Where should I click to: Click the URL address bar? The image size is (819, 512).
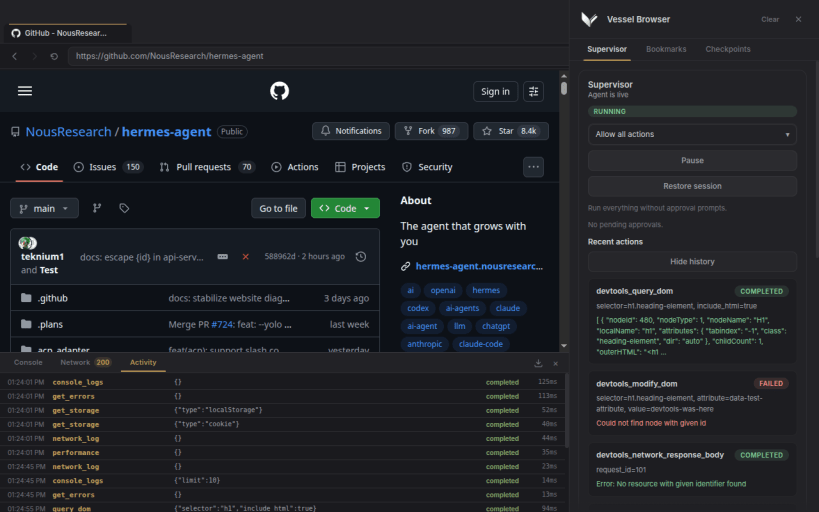318,56
